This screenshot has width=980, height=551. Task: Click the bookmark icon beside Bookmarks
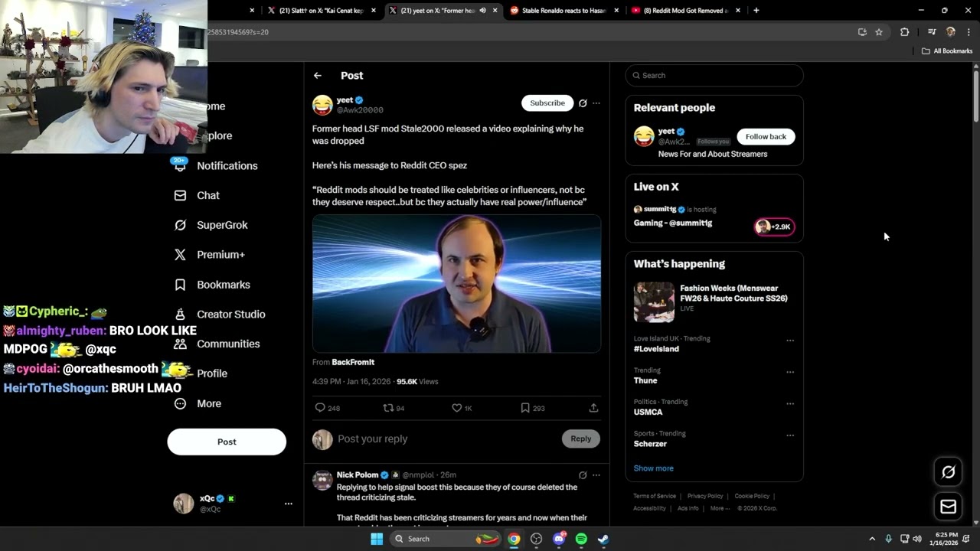coord(181,285)
